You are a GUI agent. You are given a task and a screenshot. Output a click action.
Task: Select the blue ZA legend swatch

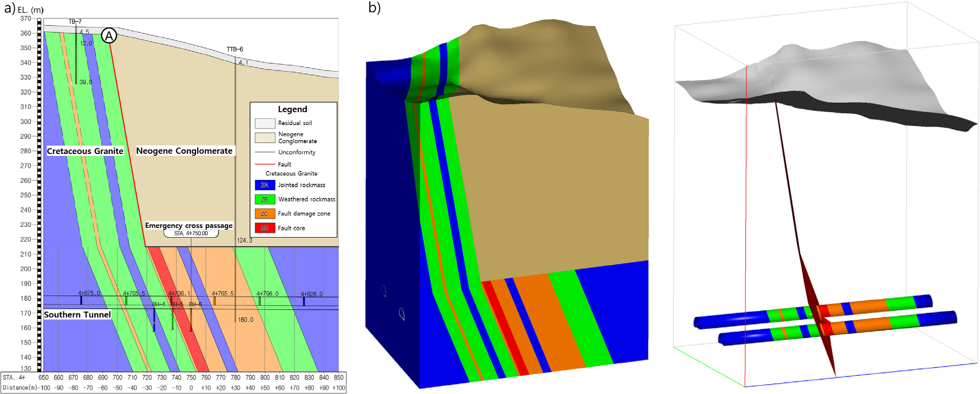click(x=265, y=185)
